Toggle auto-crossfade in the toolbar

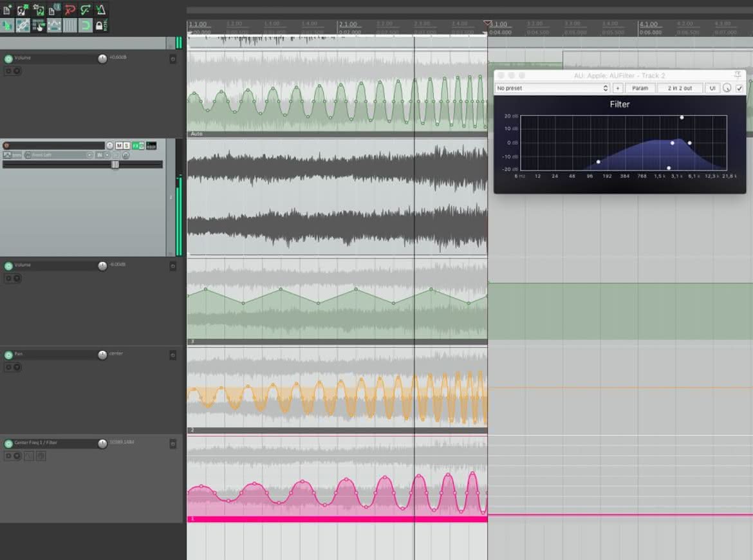[x=7, y=25]
